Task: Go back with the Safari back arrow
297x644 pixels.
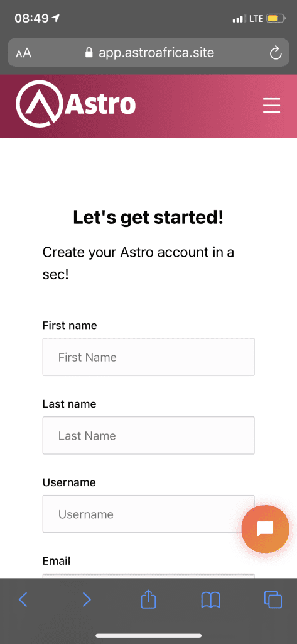Action: 23,599
